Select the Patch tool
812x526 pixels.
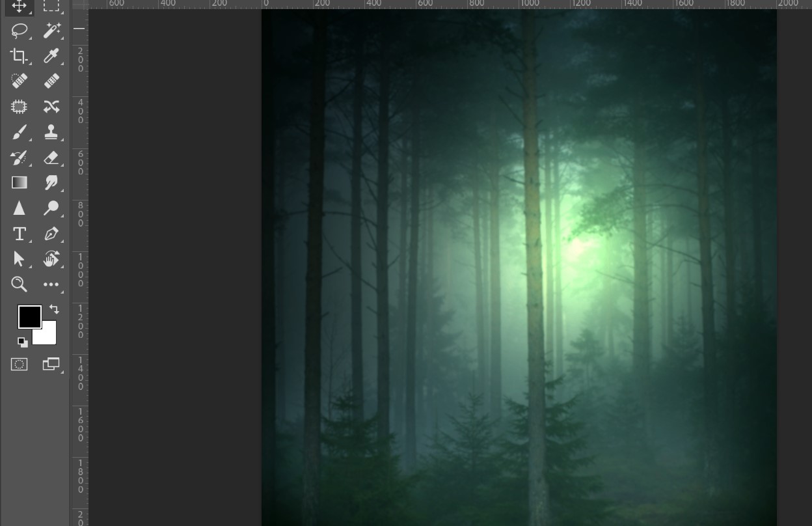pos(19,106)
